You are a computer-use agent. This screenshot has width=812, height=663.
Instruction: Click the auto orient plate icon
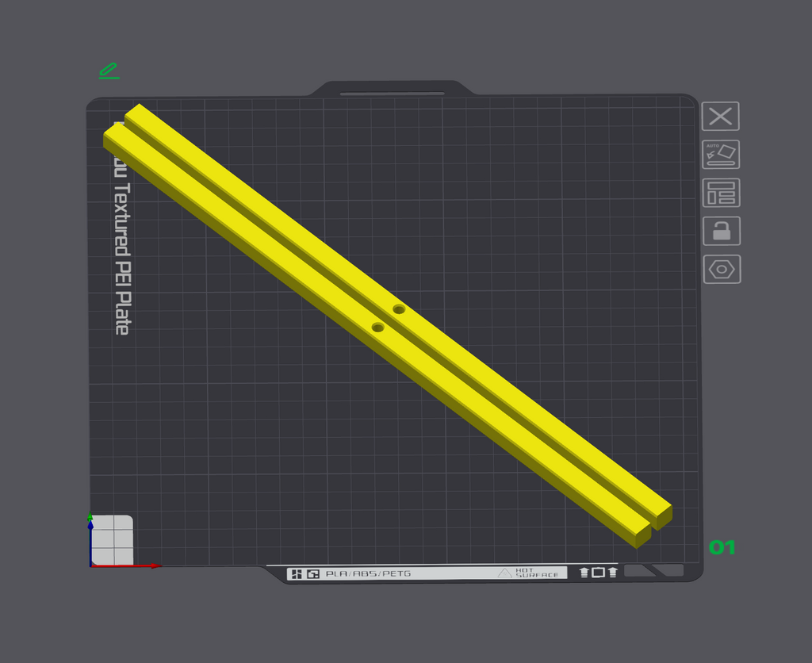[x=721, y=155]
